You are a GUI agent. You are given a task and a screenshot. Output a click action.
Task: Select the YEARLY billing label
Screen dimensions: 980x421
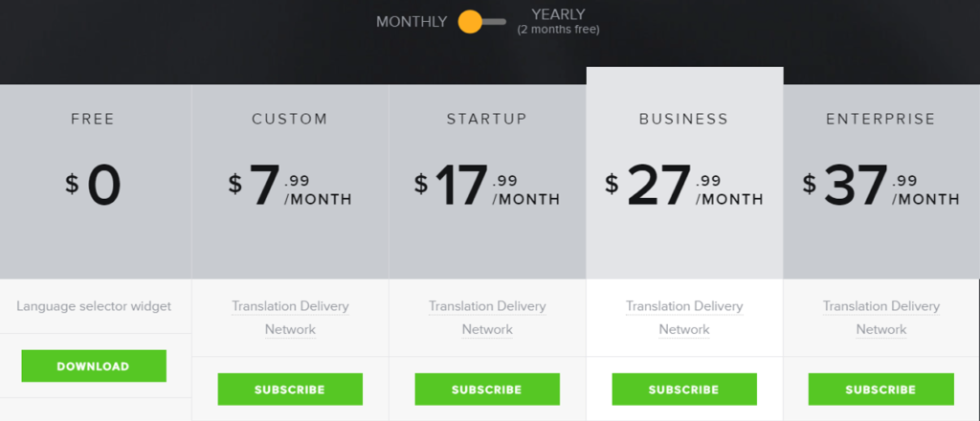558,14
